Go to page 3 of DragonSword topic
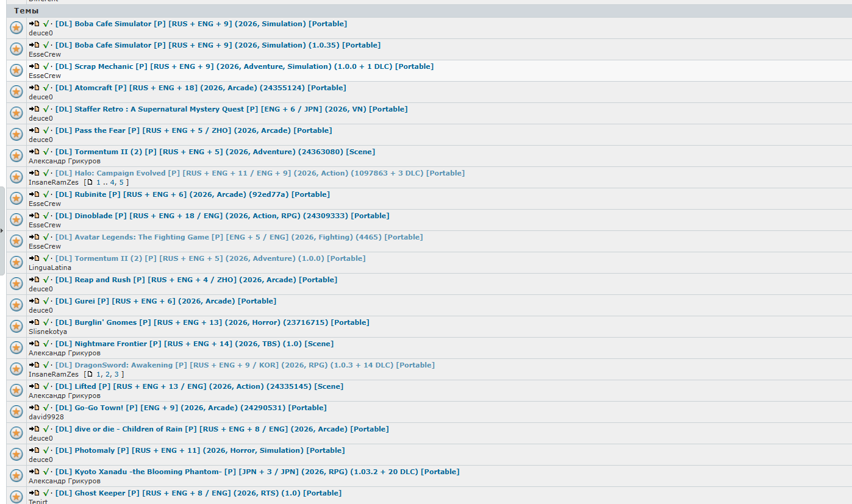Image resolution: width=852 pixels, height=504 pixels. (116, 374)
